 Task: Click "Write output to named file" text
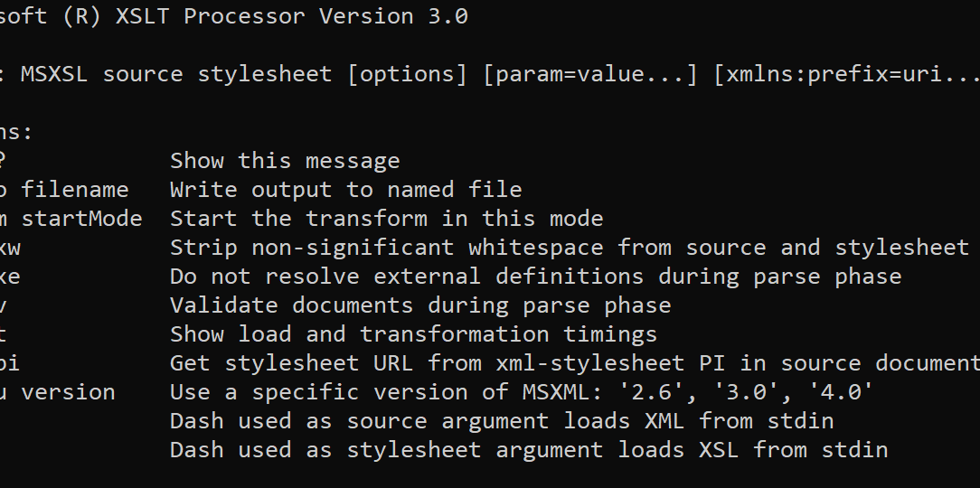click(x=345, y=190)
